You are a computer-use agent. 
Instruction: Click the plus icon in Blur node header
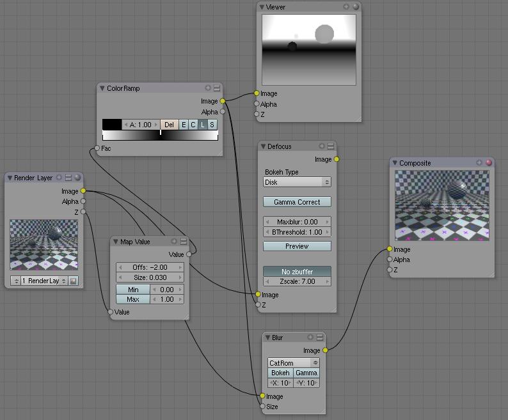coord(310,337)
